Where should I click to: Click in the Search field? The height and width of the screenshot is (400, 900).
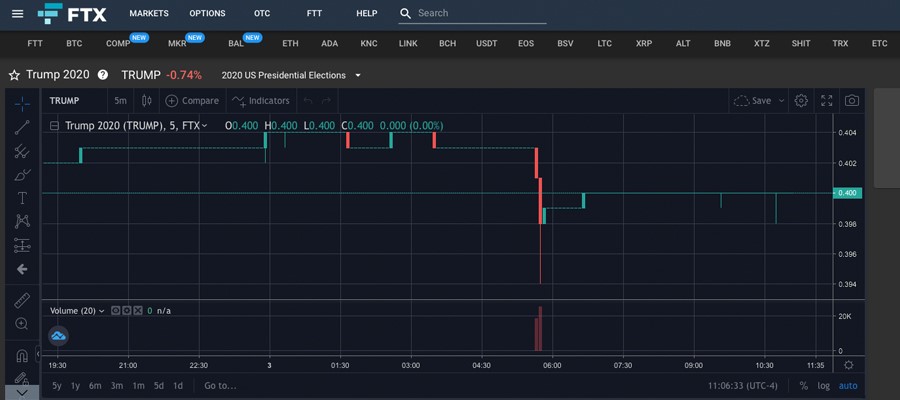tap(481, 13)
